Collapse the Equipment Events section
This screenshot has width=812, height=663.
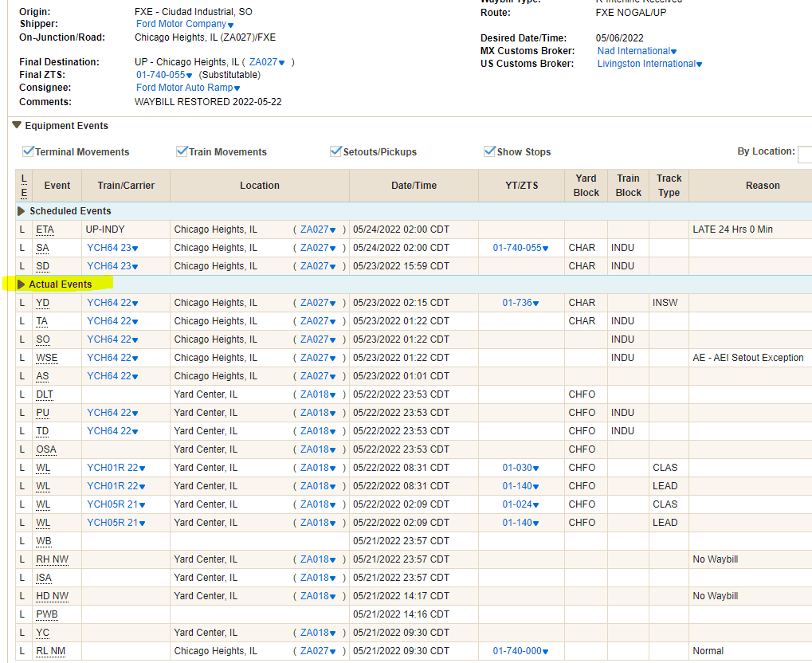[x=17, y=125]
